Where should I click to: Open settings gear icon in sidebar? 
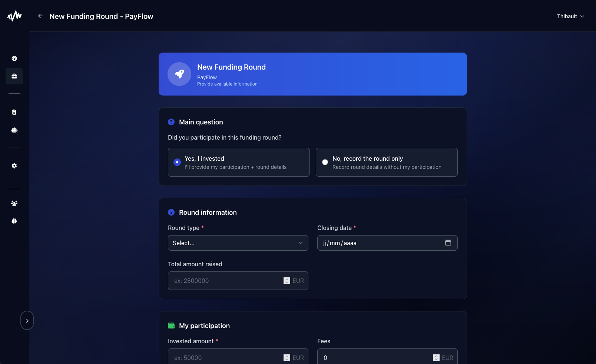(14, 166)
